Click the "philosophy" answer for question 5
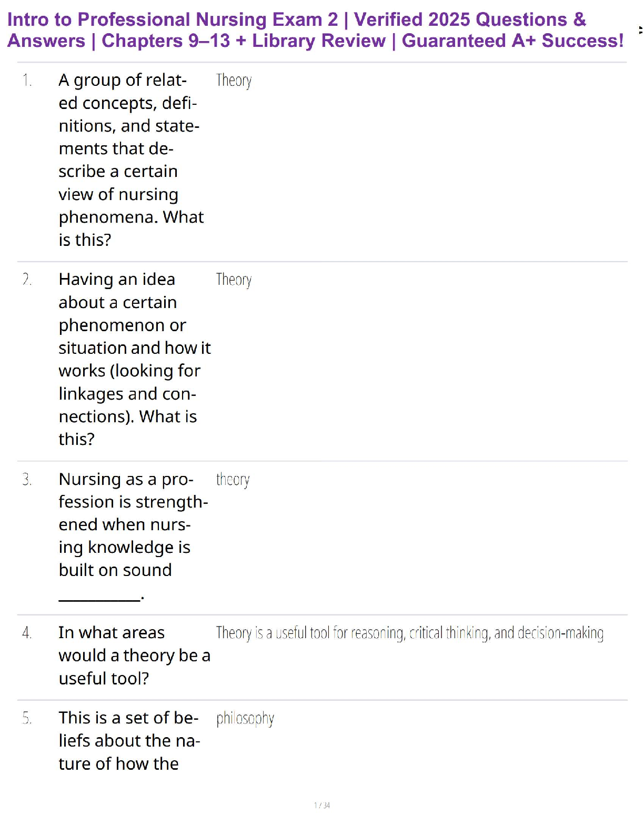The width and height of the screenshot is (644, 834). pos(245,719)
